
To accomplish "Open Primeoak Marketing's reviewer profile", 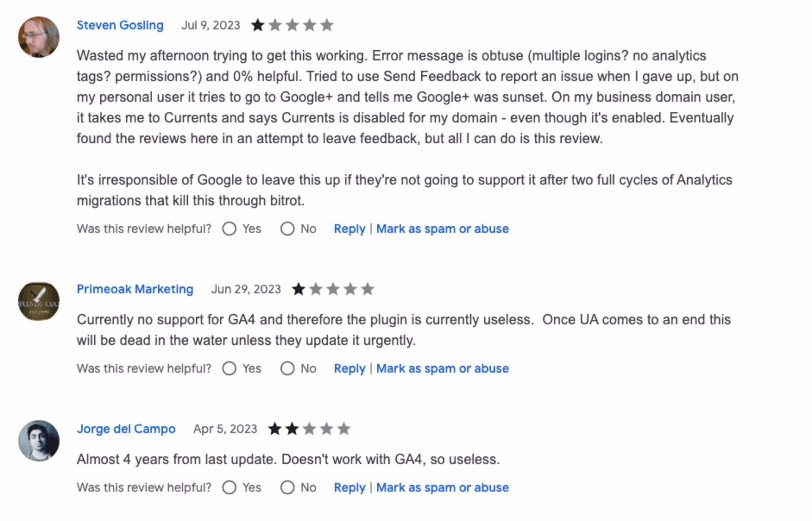I will pyautogui.click(x=135, y=289).
